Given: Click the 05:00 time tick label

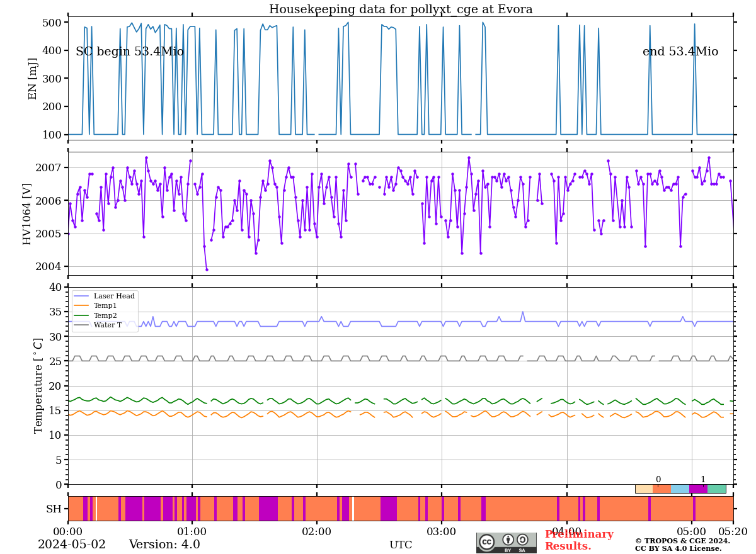Looking at the screenshot, I should (692, 532).
